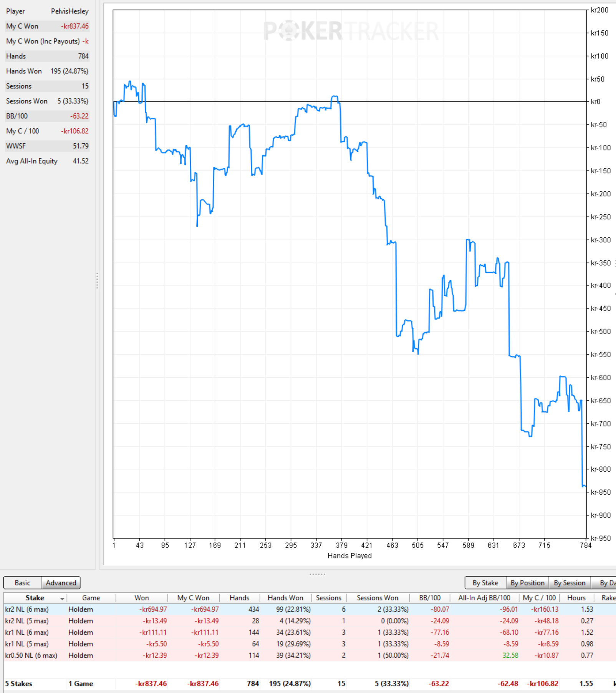Select the WWSF stat row in sidebar
Image resolution: width=616 pixels, height=693 pixels.
[x=47, y=146]
